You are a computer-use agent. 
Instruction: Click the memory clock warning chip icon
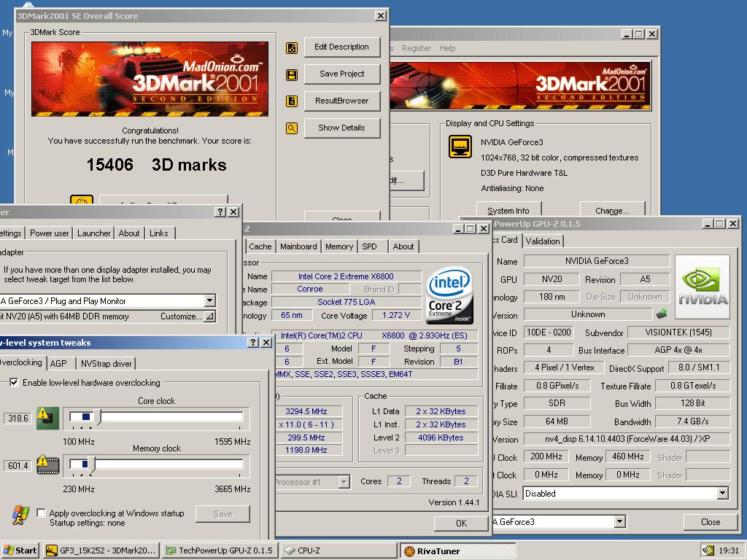pos(47,464)
